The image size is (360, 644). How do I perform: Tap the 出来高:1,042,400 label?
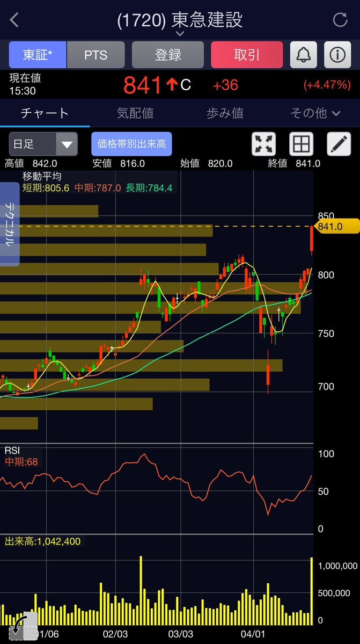(42, 541)
